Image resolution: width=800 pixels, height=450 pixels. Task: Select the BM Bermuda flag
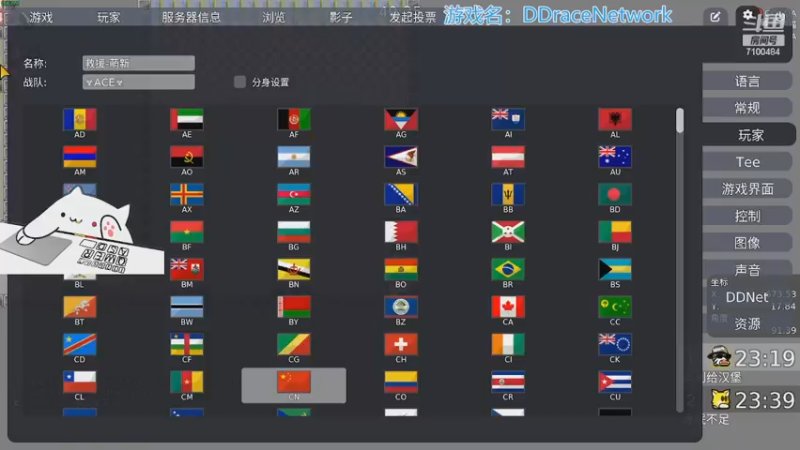187,270
